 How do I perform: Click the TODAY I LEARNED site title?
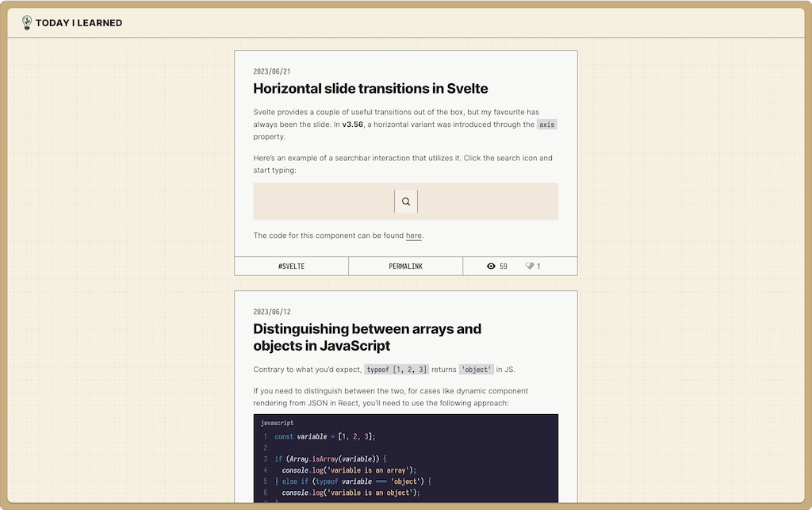pyautogui.click(x=78, y=22)
